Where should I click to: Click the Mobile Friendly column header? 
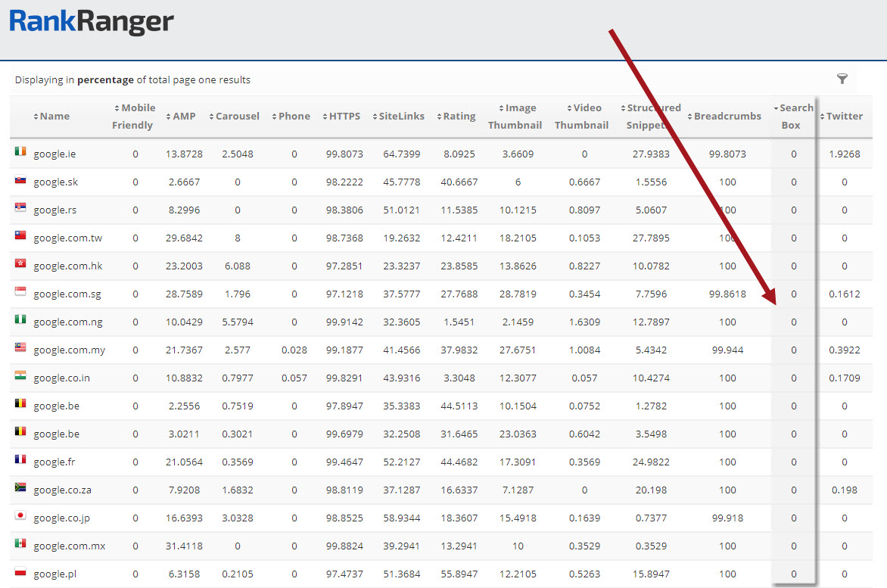click(134, 117)
